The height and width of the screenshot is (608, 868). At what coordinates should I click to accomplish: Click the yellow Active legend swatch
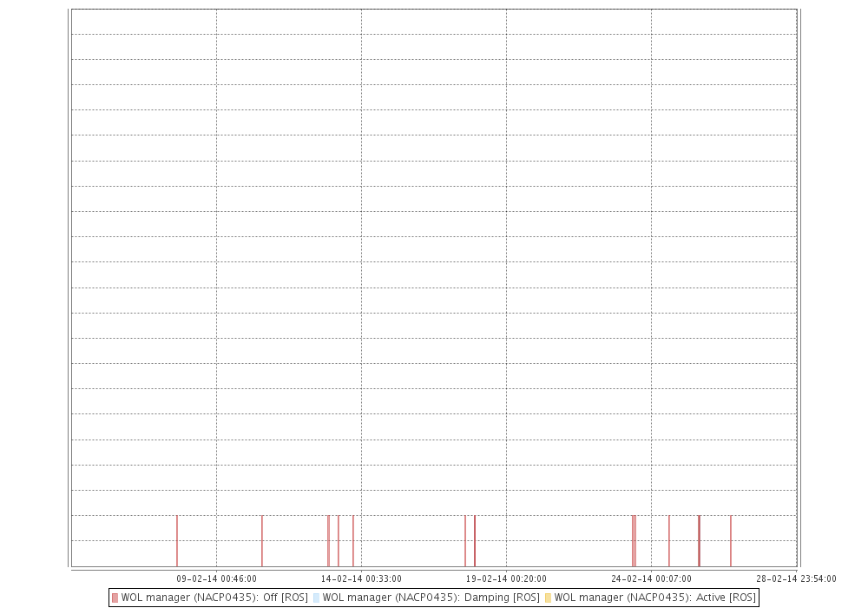[x=548, y=598]
